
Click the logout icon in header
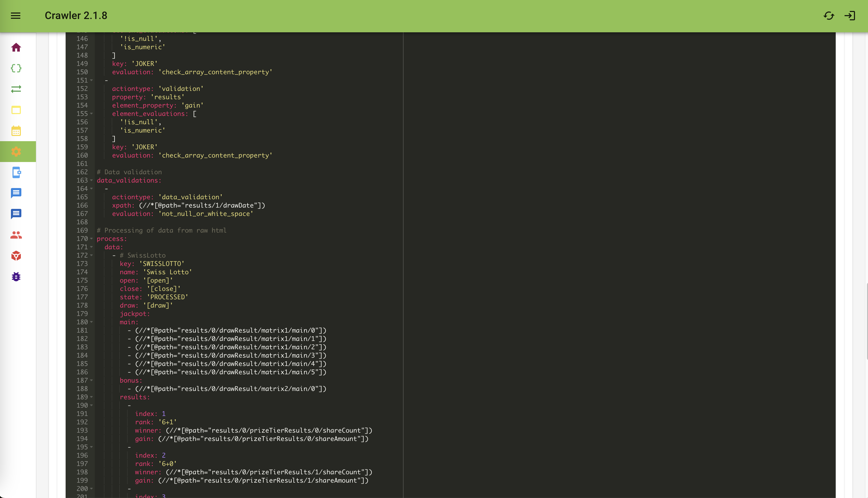click(x=850, y=16)
